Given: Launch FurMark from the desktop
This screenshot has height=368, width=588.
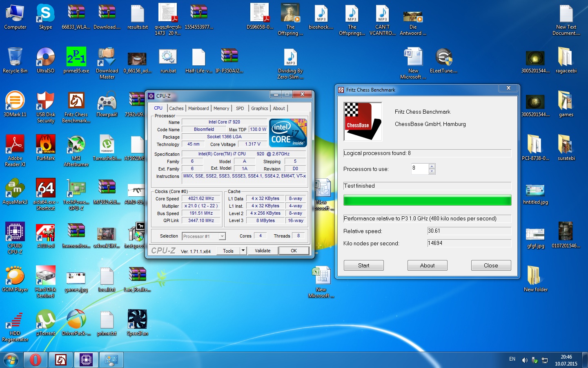Looking at the screenshot, I should coord(45,148).
